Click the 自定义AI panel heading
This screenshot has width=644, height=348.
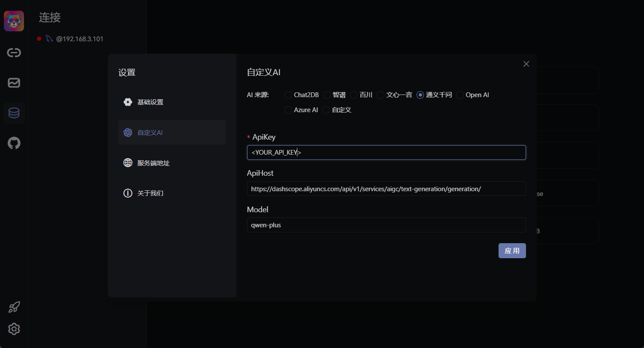pos(264,72)
